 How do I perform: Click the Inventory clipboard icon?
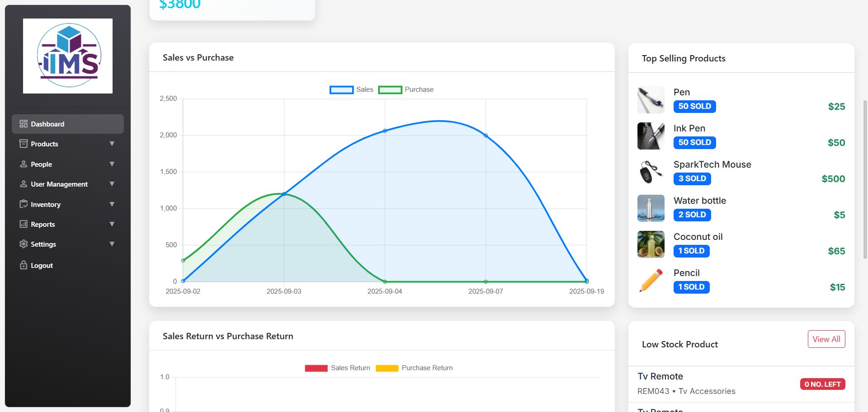(x=24, y=204)
